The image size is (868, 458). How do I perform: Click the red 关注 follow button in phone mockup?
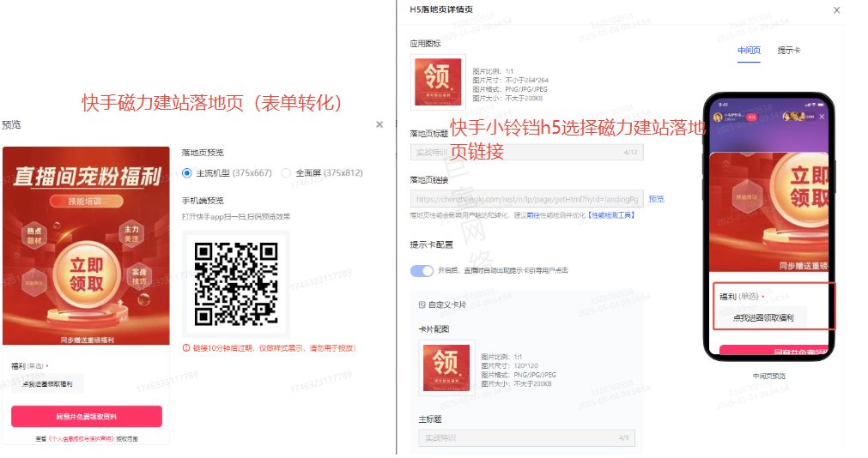(x=751, y=118)
